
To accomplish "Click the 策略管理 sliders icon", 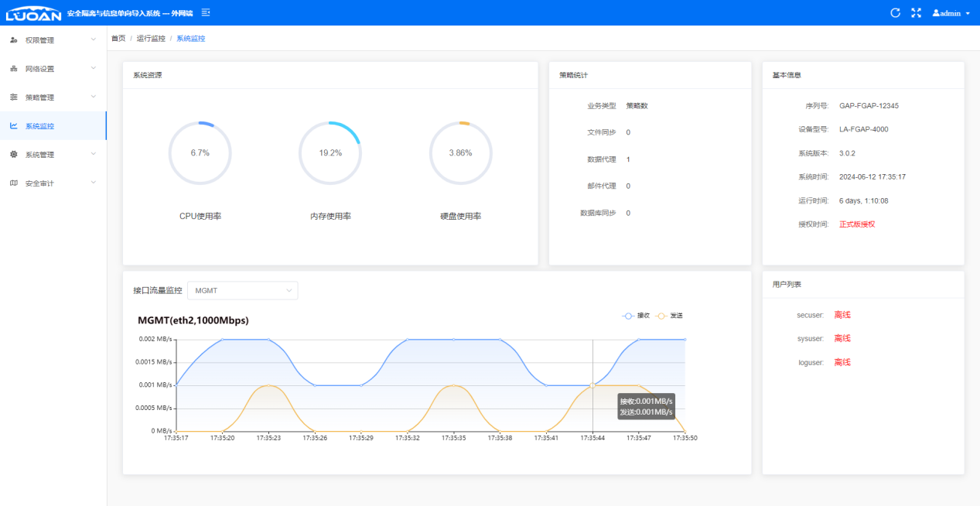I will pyautogui.click(x=14, y=97).
